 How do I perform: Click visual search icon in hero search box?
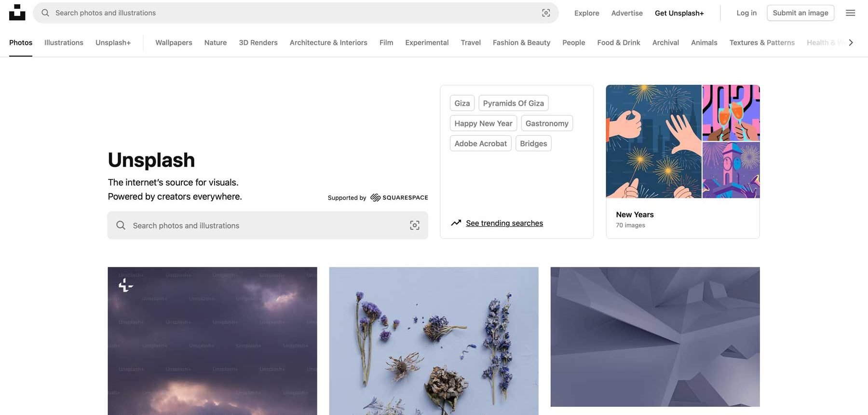point(415,225)
